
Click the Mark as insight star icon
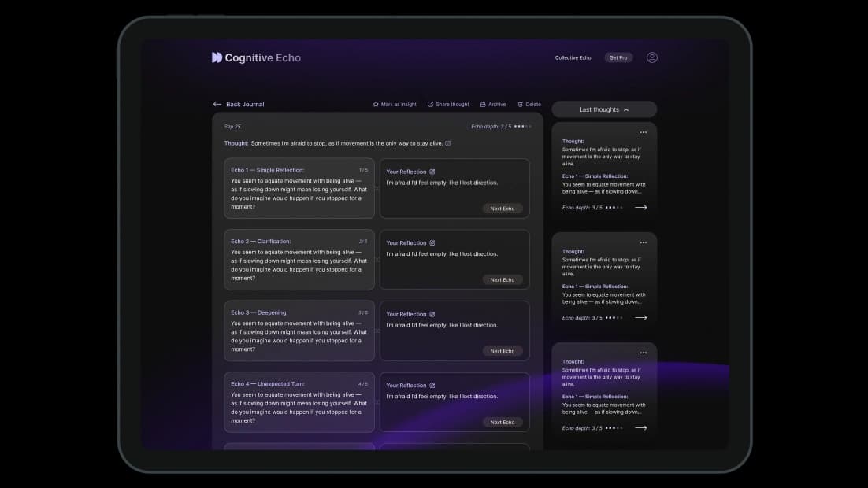[x=376, y=104]
